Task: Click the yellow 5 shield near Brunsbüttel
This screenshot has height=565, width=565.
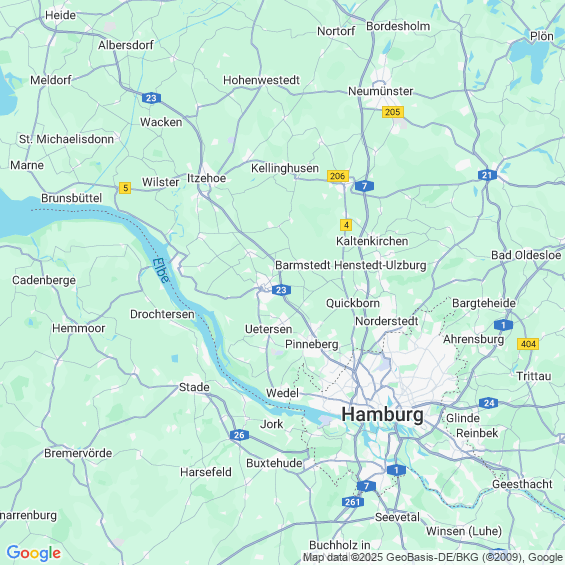Action: click(x=125, y=188)
